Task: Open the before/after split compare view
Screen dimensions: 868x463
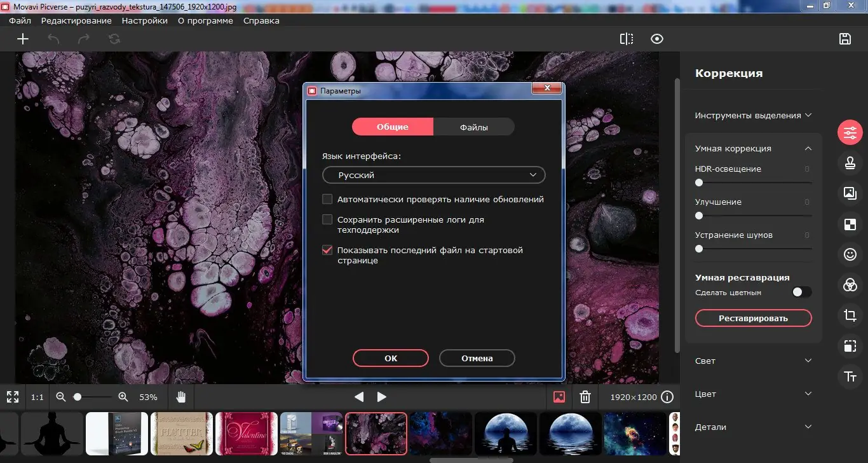Action: pos(627,39)
